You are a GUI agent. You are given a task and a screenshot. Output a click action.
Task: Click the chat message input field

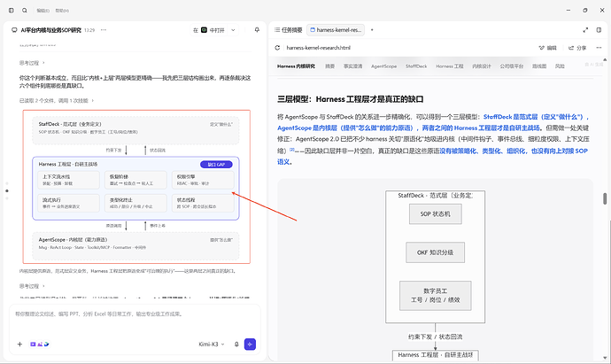135,314
